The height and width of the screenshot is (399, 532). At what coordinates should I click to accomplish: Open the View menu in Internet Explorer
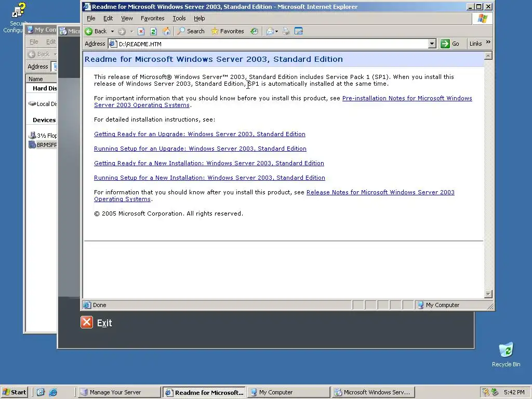pyautogui.click(x=127, y=18)
